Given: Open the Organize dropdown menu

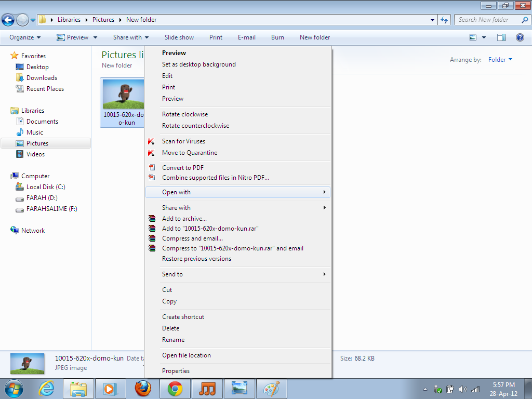Looking at the screenshot, I should tap(25, 37).
